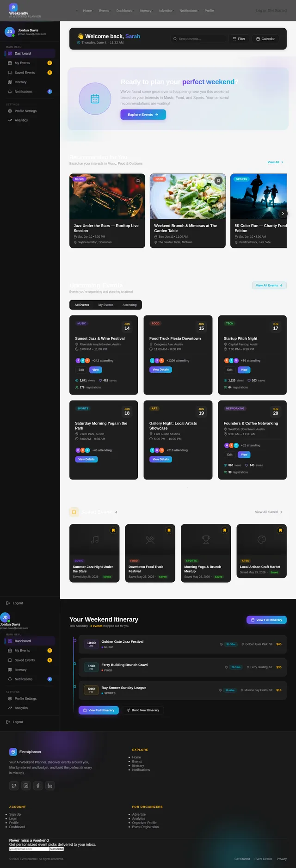Open the Event Registration footer link

[x=145, y=827]
